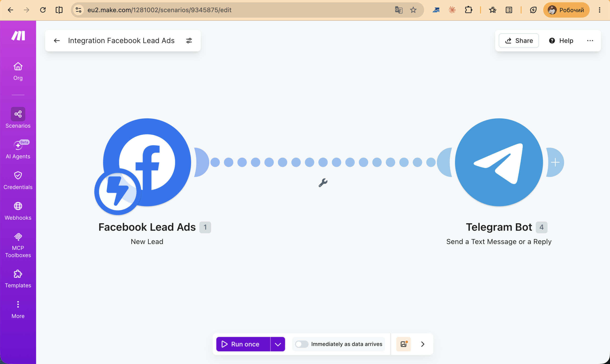Click the module number 1 badge
Image resolution: width=610 pixels, height=364 pixels.
point(205,227)
